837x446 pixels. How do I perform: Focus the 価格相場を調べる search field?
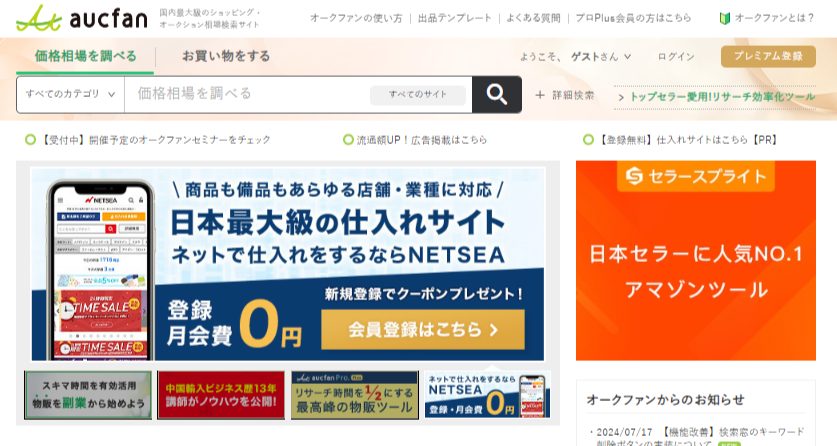click(x=247, y=94)
